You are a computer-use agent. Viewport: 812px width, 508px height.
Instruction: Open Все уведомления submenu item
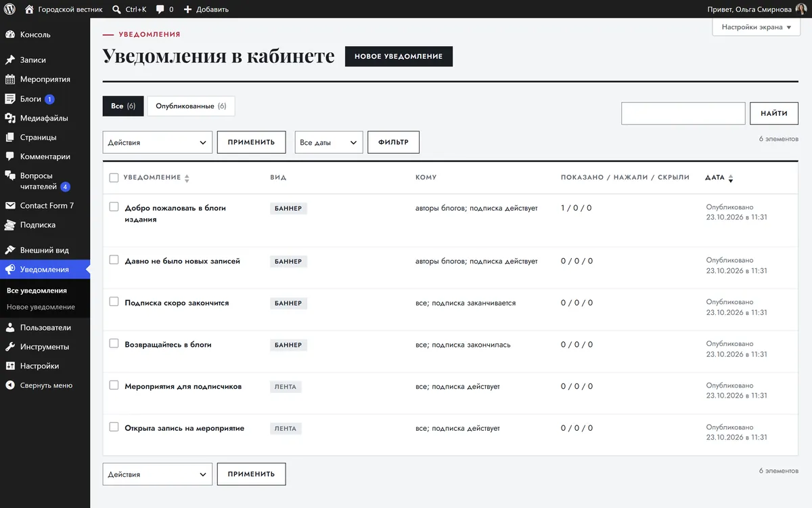[37, 291]
